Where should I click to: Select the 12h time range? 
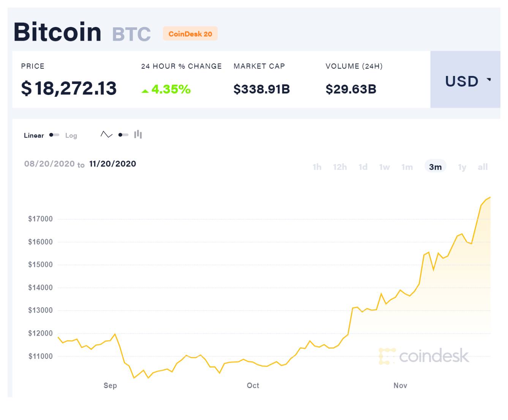tap(340, 167)
